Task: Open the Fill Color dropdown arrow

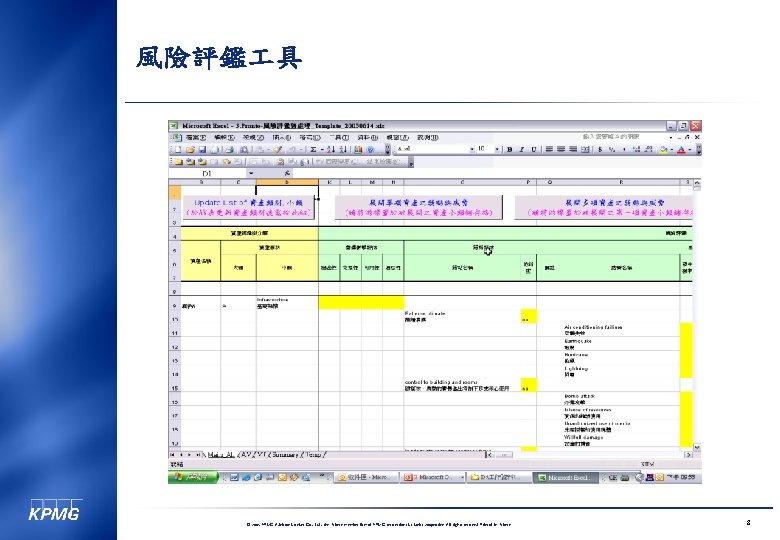Action: pyautogui.click(x=672, y=149)
